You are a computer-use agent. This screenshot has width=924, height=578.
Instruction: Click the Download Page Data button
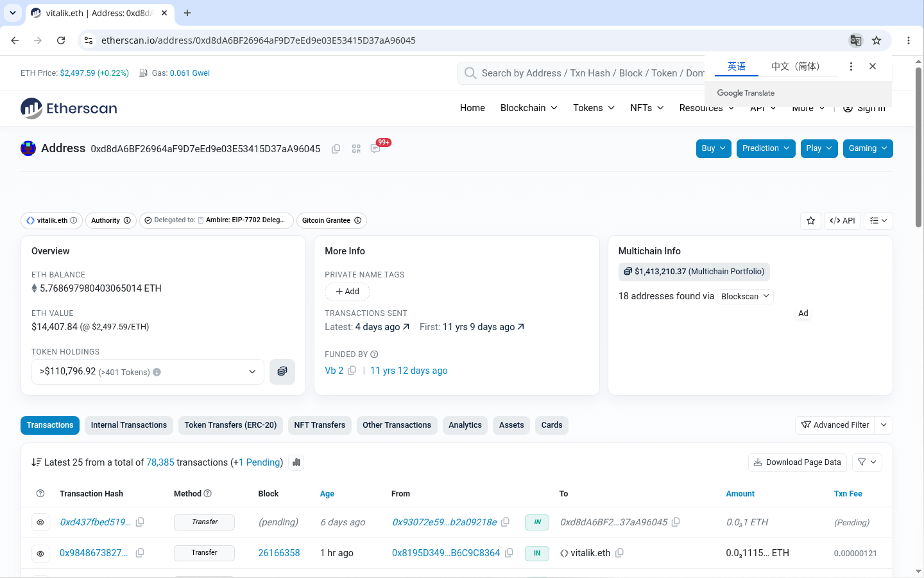798,462
